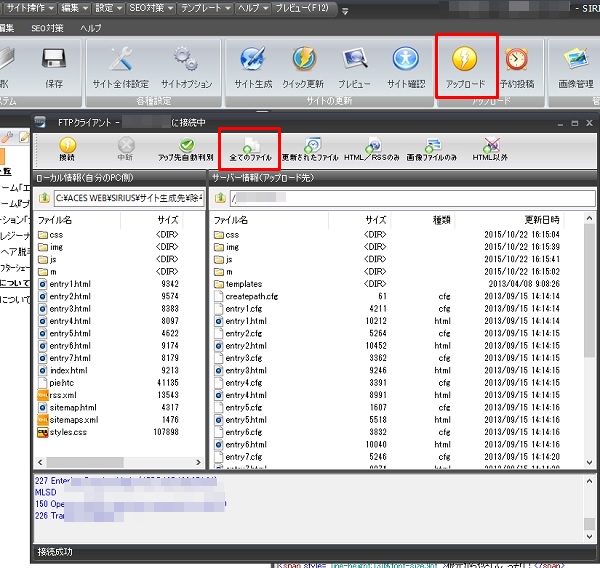Screen dimensions: 600x568
Task: Click the アップロード ribbon icon
Action: point(465,59)
